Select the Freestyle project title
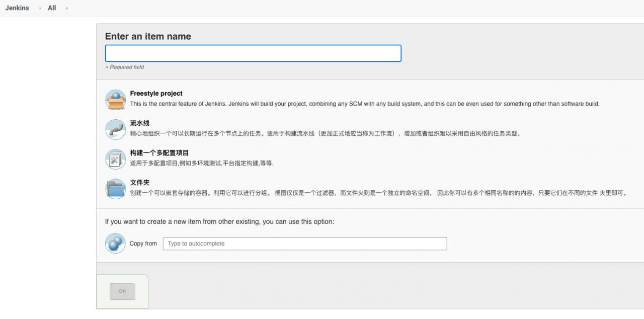644x319 pixels. pos(156,94)
